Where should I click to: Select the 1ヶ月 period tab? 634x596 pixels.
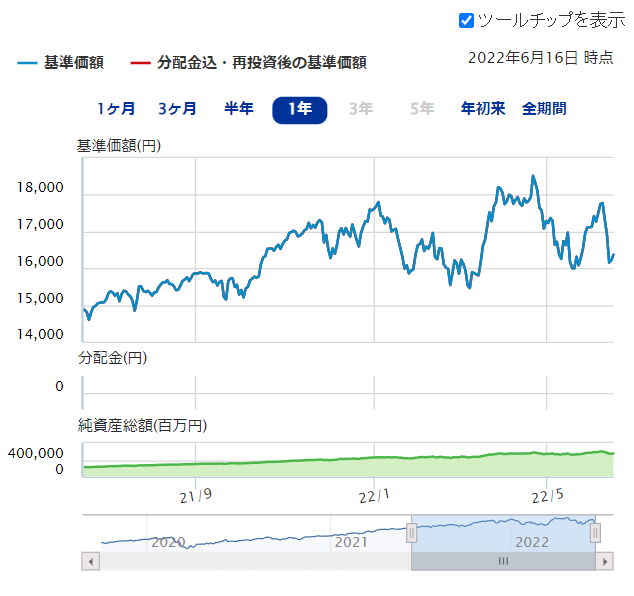click(x=116, y=109)
